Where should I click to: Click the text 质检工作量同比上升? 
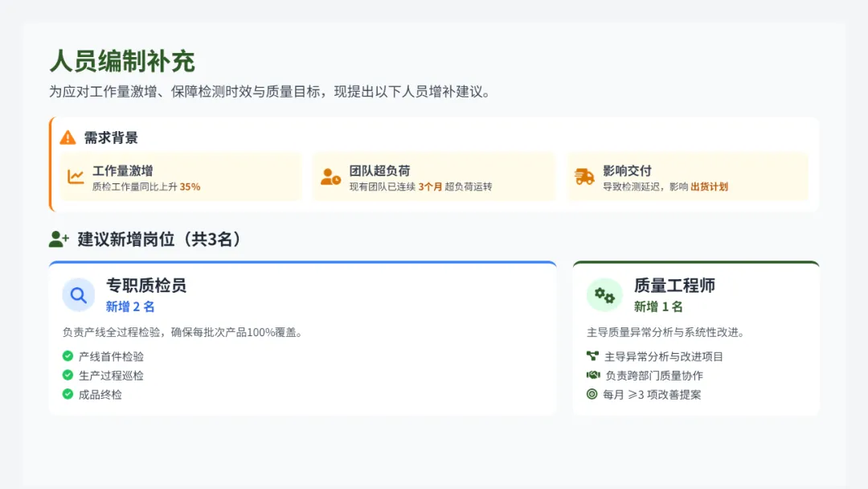point(134,187)
